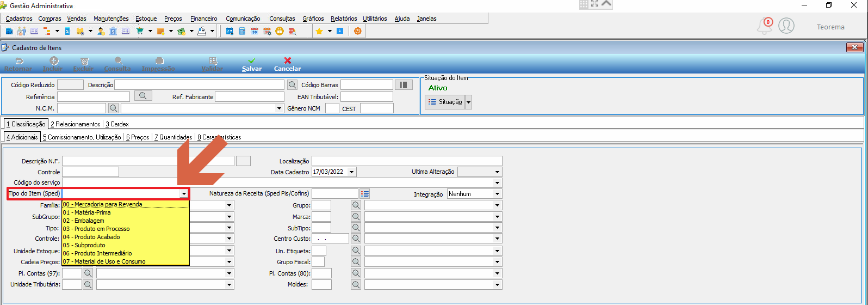
Task: Open the user profile avatar icon
Action: click(x=786, y=26)
